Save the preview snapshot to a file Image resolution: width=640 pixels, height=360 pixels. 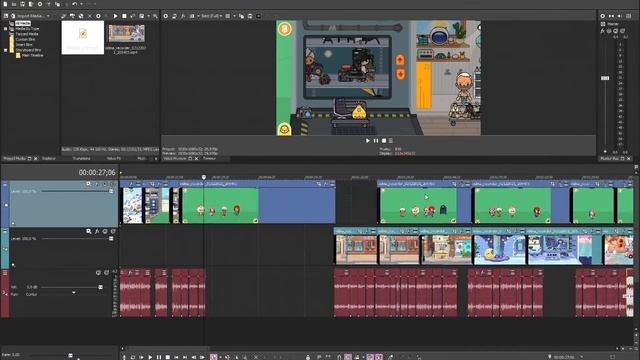point(250,16)
